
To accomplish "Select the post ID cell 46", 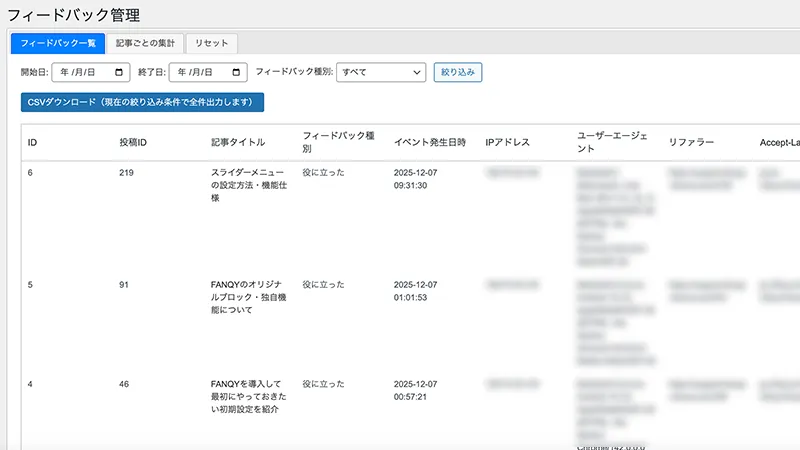I will click(x=124, y=384).
